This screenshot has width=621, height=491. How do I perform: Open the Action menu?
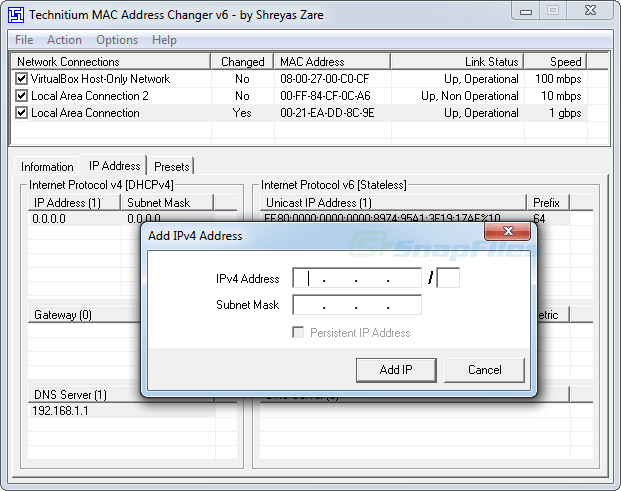[x=64, y=40]
